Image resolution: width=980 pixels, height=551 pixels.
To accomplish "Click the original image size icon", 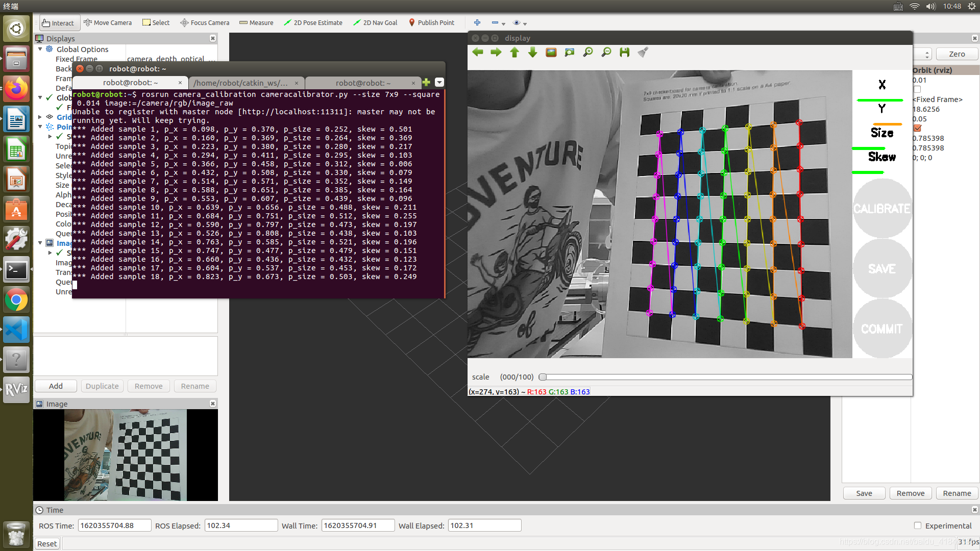I will [x=551, y=53].
